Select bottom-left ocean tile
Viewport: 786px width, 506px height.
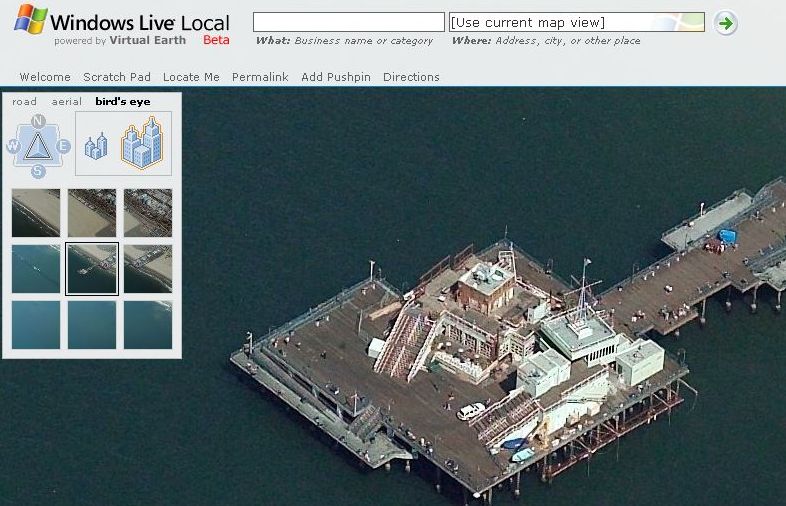[x=36, y=325]
